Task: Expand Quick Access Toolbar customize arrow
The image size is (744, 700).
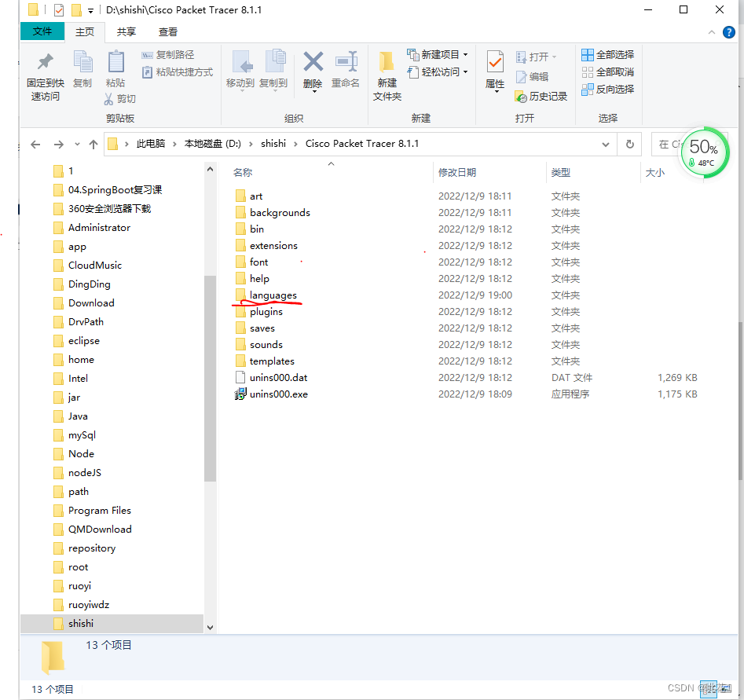Action: coord(90,10)
